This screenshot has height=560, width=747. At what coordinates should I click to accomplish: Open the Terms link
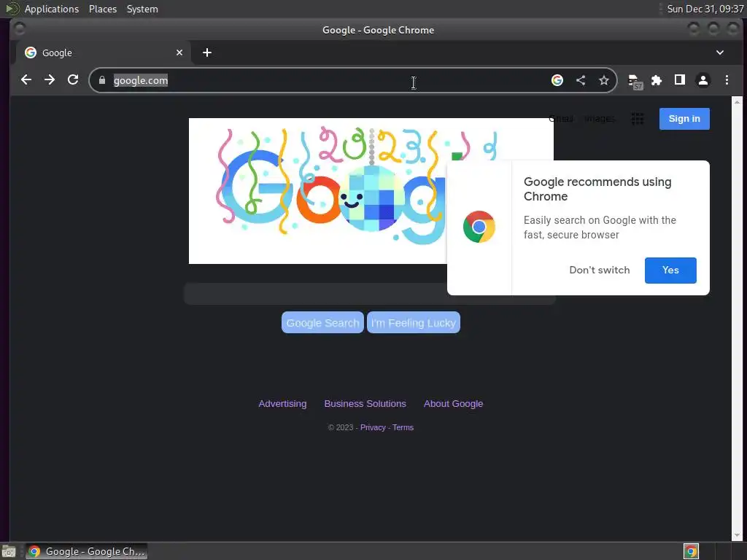coord(403,427)
